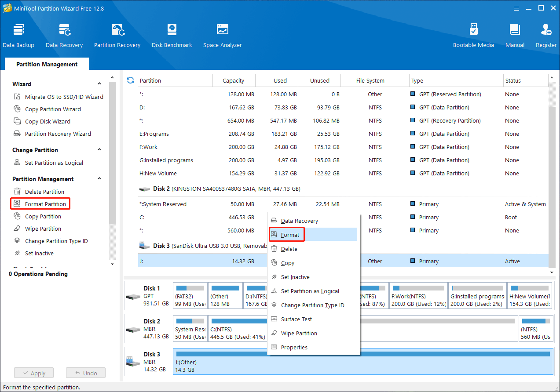The height and width of the screenshot is (392, 560).
Task: Choose Data Recovery from the context menu
Action: (314, 221)
